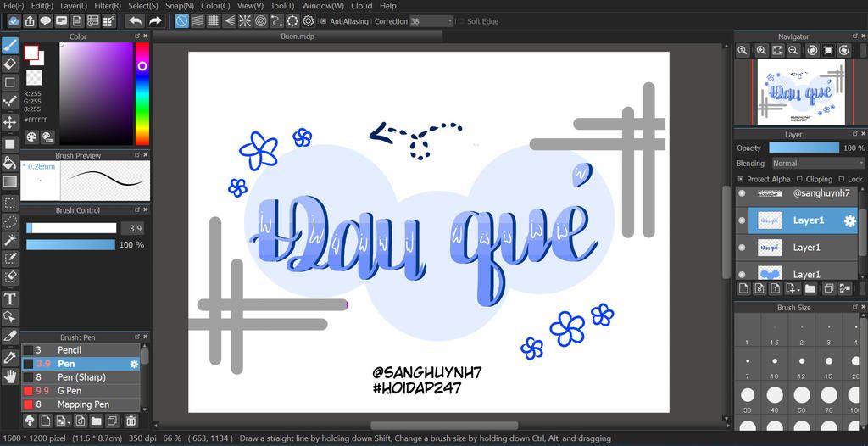Viewport: 868px width, 446px height.
Task: Activate the Hand pan tool
Action: click(x=10, y=376)
